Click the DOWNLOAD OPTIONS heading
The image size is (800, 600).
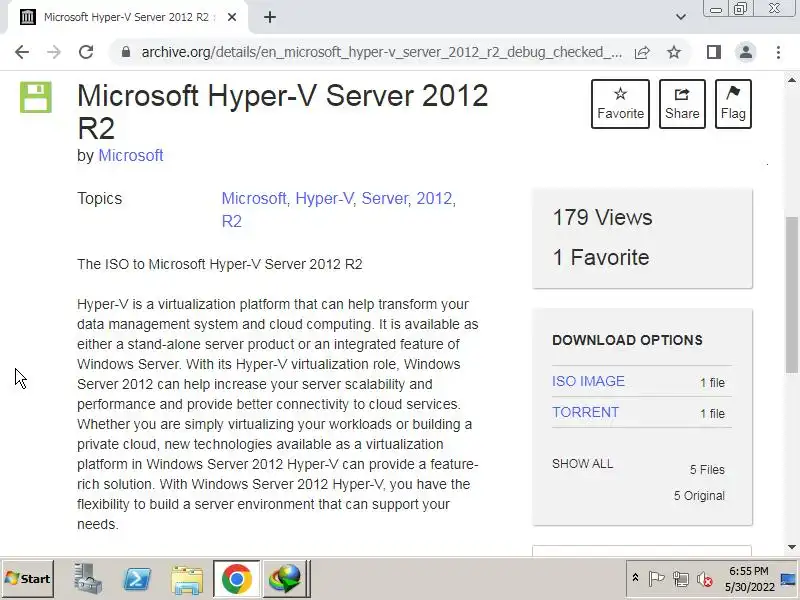coord(627,340)
